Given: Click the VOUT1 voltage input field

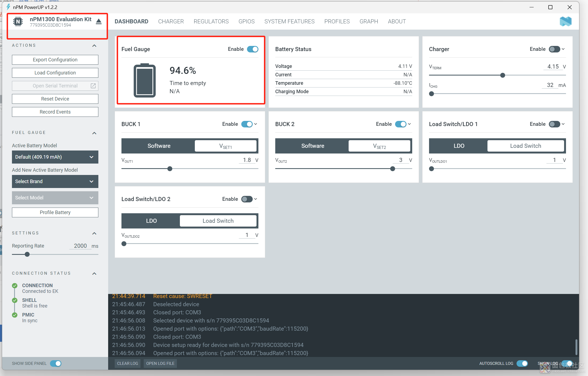Looking at the screenshot, I should click(x=247, y=160).
